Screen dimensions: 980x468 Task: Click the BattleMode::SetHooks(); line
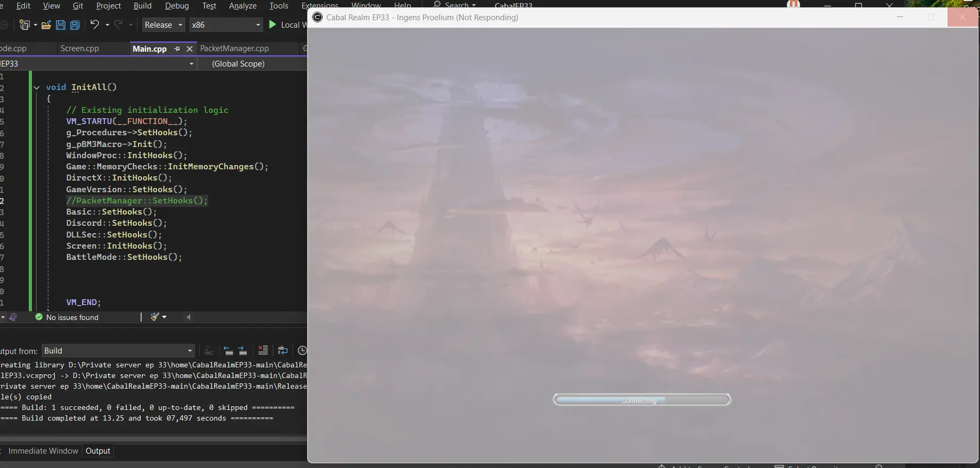(x=124, y=257)
